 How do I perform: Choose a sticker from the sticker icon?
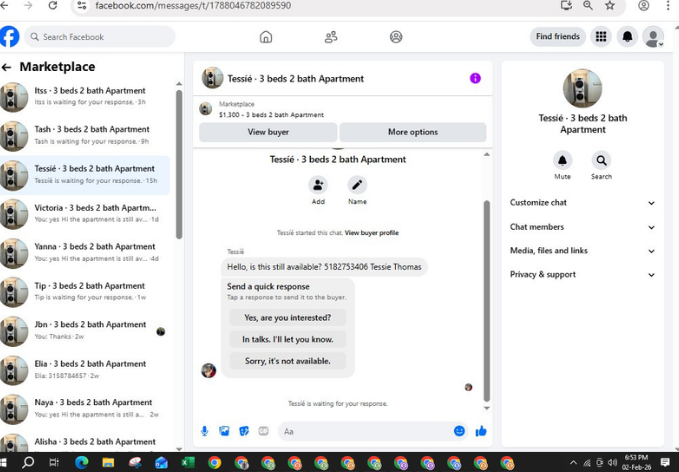pyautogui.click(x=244, y=431)
